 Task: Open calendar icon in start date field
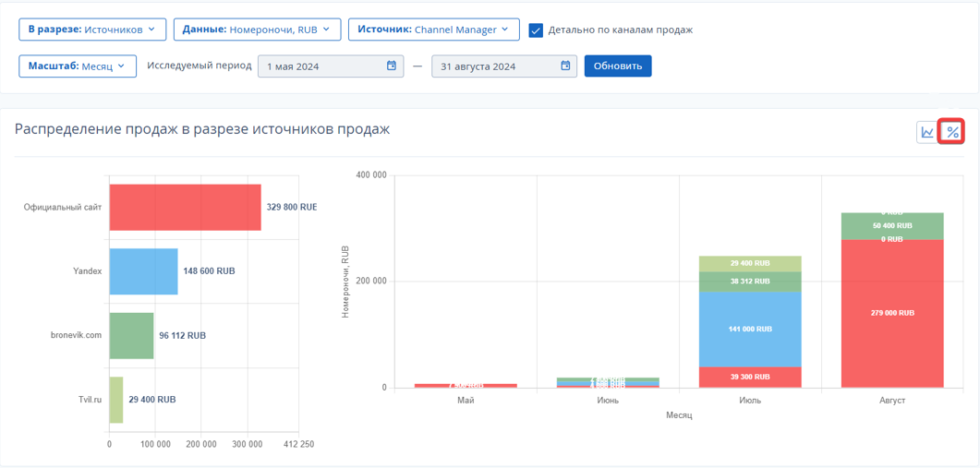coord(392,66)
